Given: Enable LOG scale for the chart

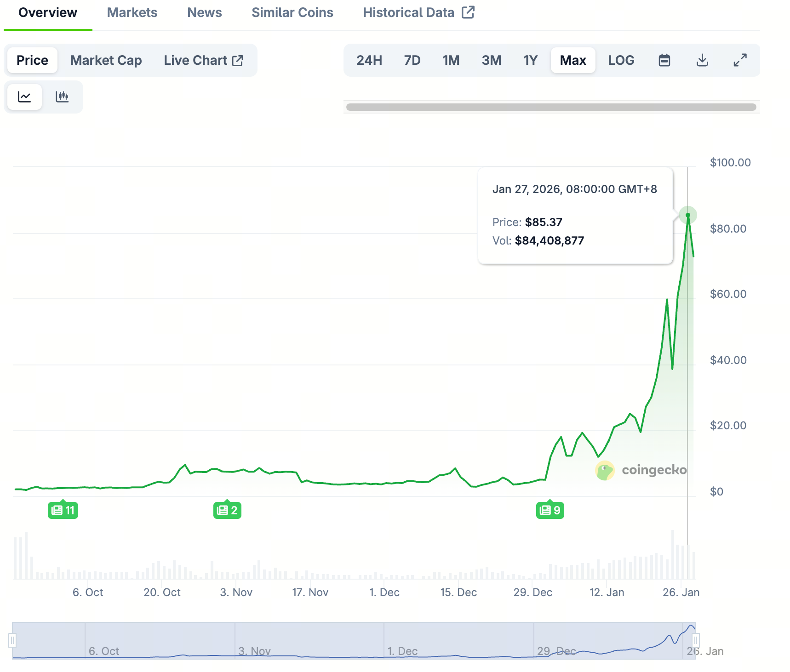Looking at the screenshot, I should click(621, 60).
